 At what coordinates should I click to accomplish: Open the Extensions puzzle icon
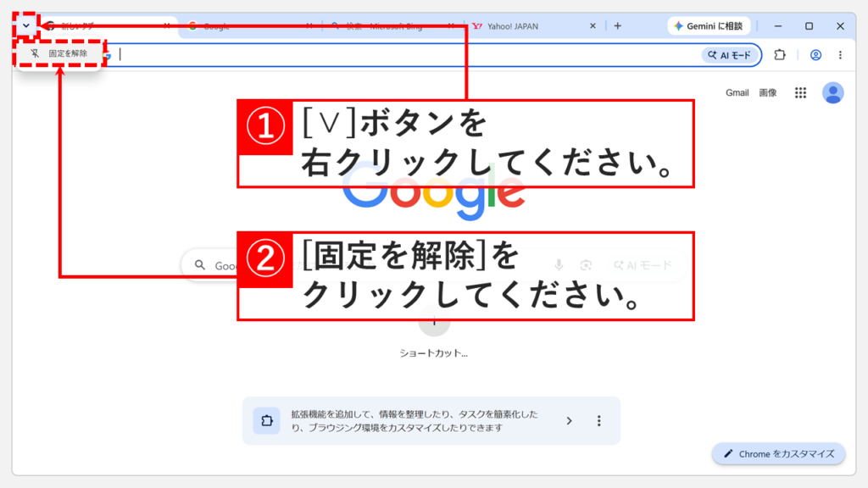(780, 55)
